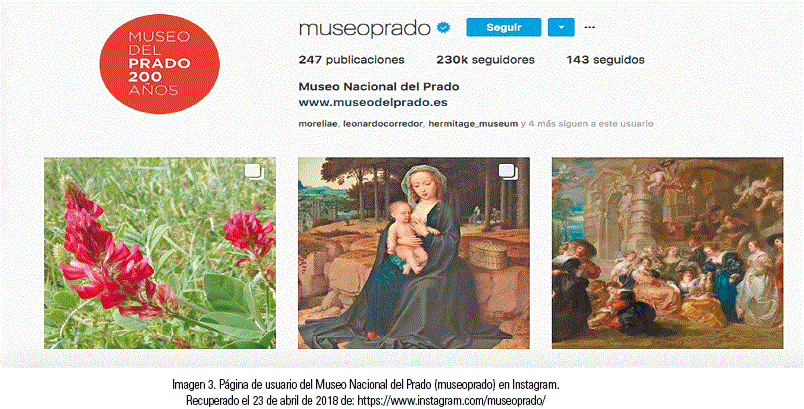Click the multi-photo icon on the flower post
Viewport: 804px width, 409px height.
click(254, 172)
